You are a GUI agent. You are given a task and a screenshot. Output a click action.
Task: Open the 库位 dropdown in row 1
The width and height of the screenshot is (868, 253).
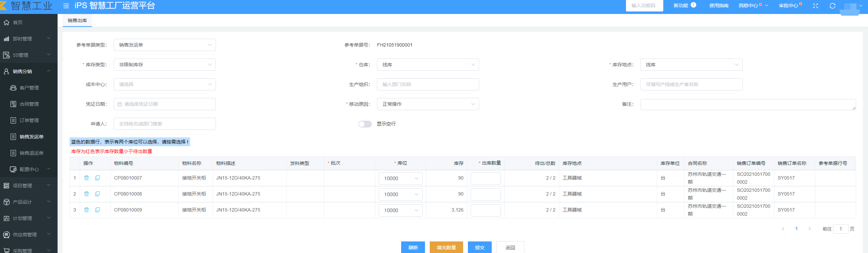(400, 179)
